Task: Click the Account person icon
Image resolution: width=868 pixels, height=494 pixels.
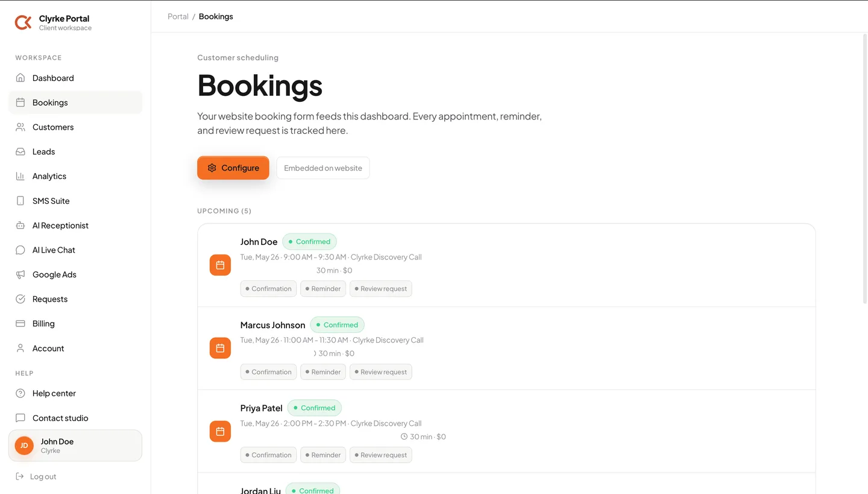Action: pos(20,348)
